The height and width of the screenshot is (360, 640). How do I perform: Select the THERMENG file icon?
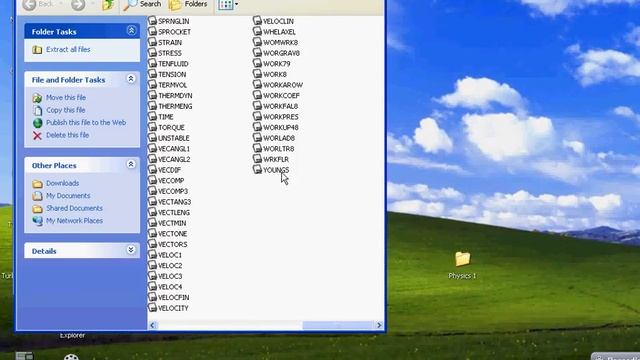pos(152,105)
